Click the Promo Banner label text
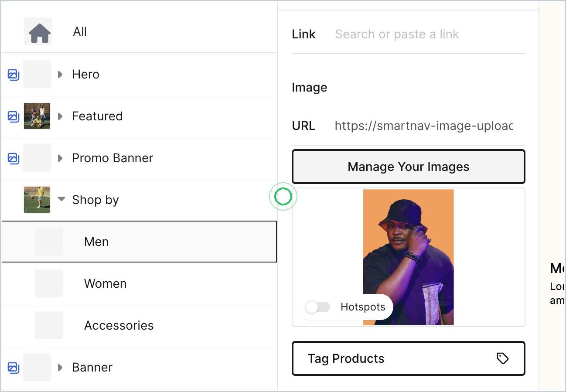Viewport: 566px width, 392px height. tap(113, 158)
